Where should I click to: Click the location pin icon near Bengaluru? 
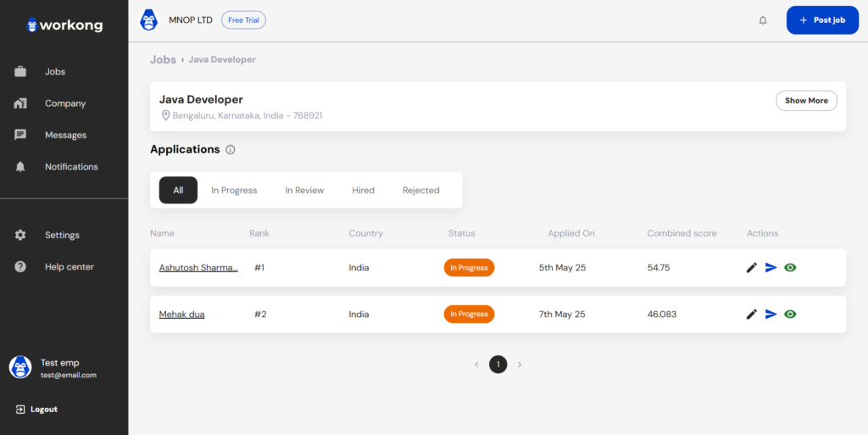[x=165, y=115]
